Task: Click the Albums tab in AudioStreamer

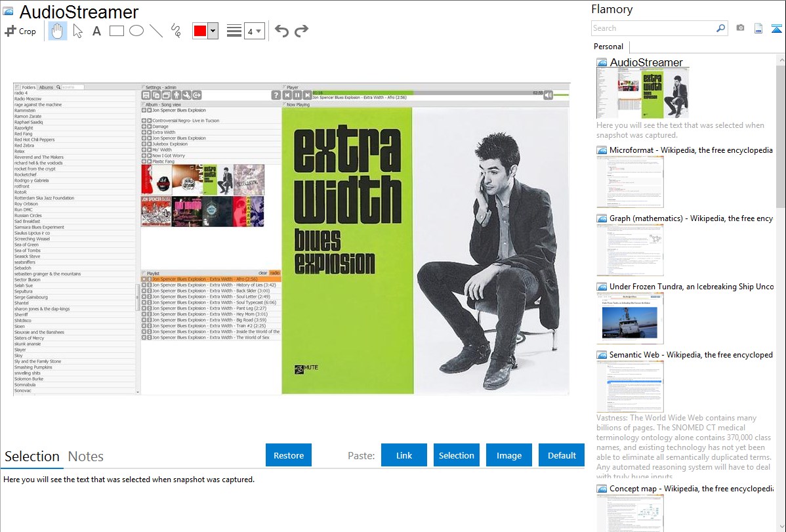Action: (46, 87)
